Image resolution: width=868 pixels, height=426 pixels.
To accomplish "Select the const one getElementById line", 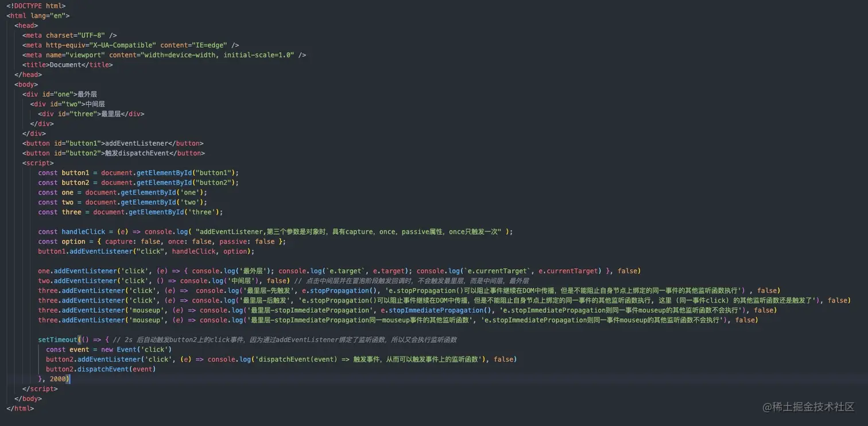I will (x=123, y=192).
